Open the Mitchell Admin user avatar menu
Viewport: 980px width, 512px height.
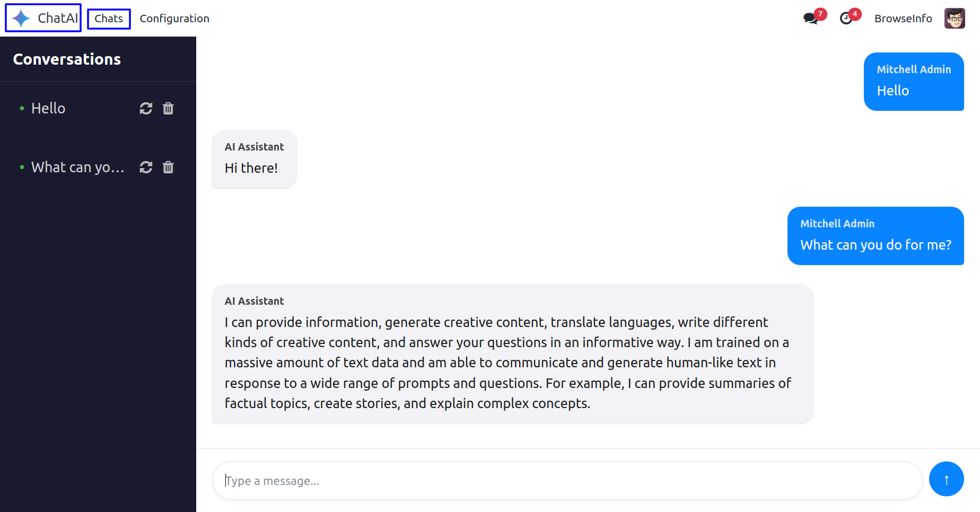point(955,19)
